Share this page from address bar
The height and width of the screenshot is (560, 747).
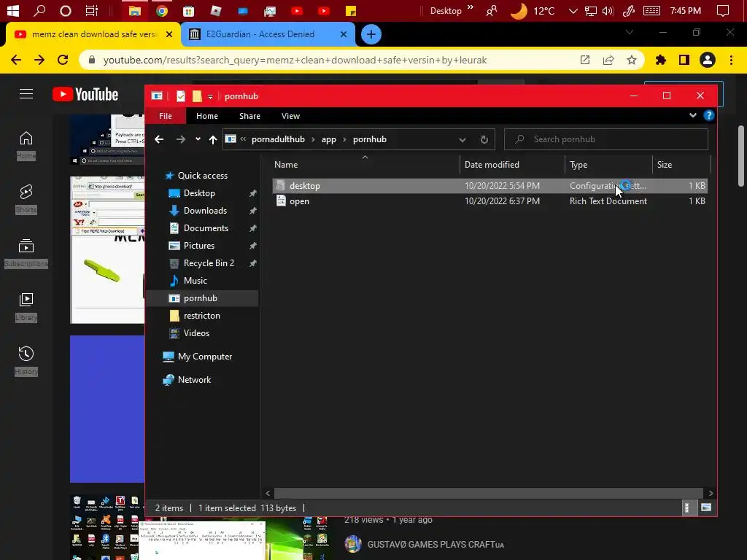[x=608, y=60]
